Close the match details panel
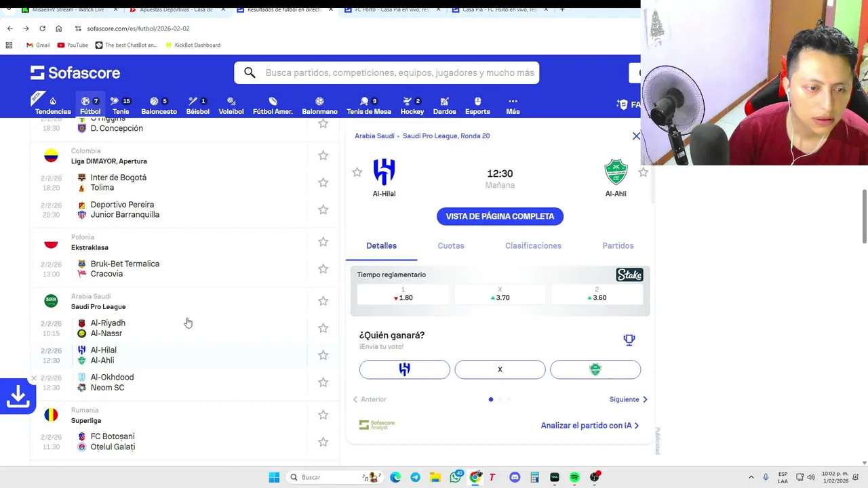This screenshot has height=488, width=868. click(636, 136)
